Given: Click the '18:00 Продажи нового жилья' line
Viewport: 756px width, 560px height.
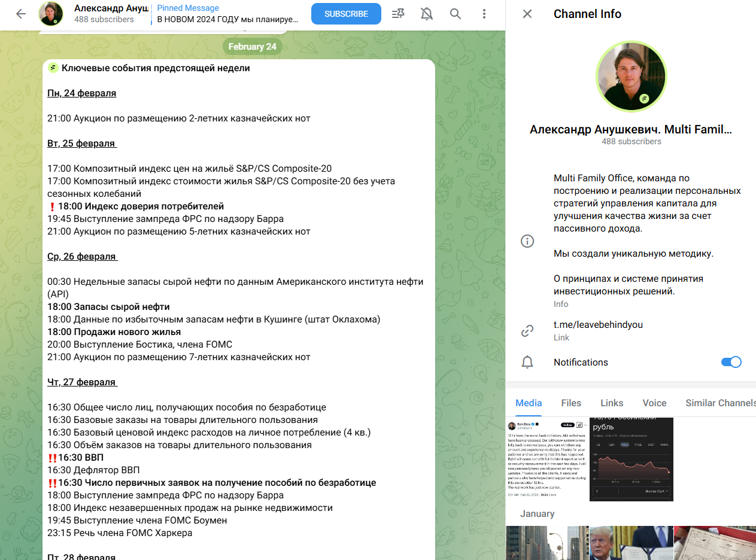Looking at the screenshot, I should (x=114, y=332).
